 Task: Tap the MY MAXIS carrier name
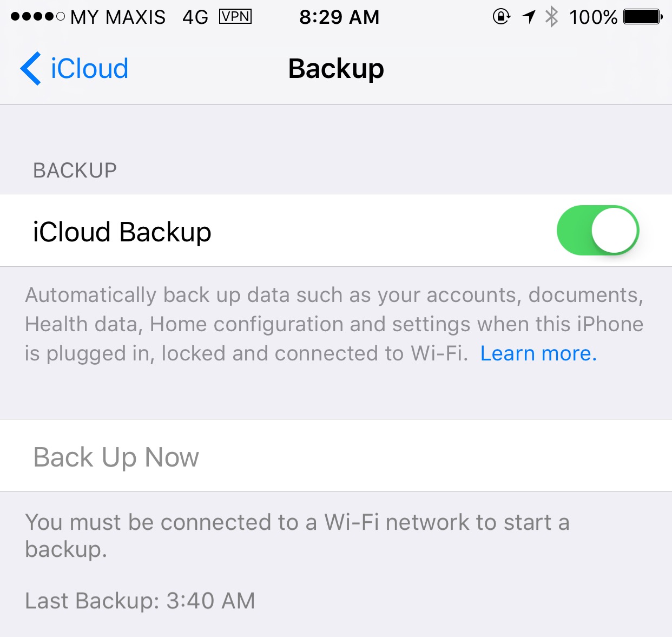(118, 17)
